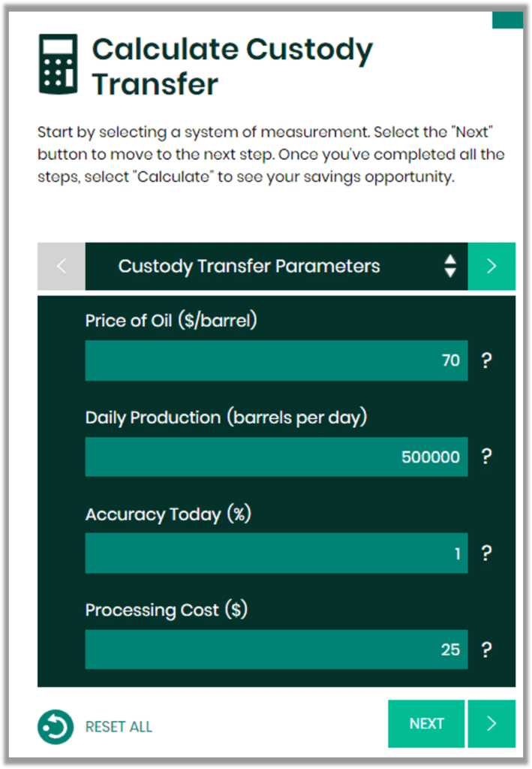Click the help question mark for Daily Production

(x=486, y=456)
